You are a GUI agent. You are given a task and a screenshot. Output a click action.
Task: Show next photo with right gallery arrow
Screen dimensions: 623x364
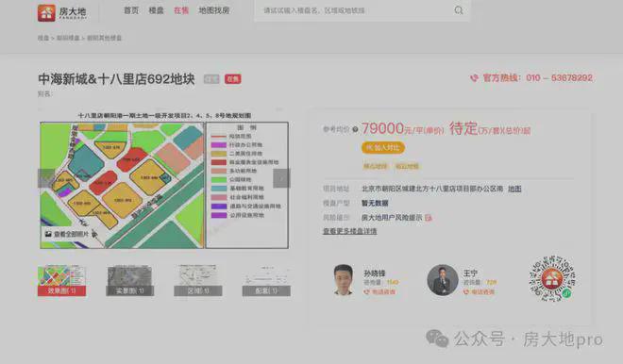tap(281, 178)
